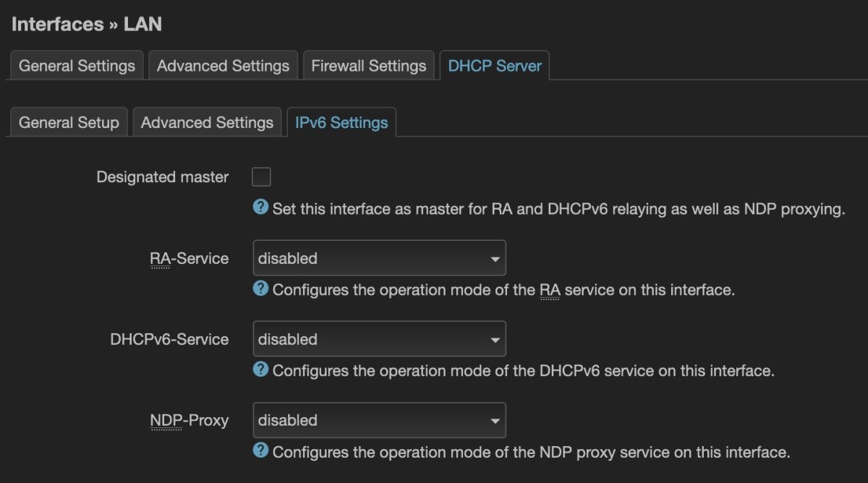Click the RA-Service field label
Screen dimensions: 868x483
tap(189, 258)
